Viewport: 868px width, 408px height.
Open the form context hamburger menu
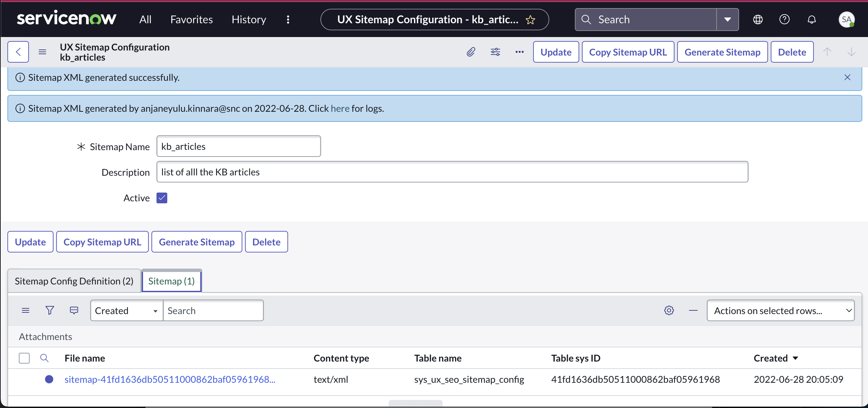click(x=42, y=52)
